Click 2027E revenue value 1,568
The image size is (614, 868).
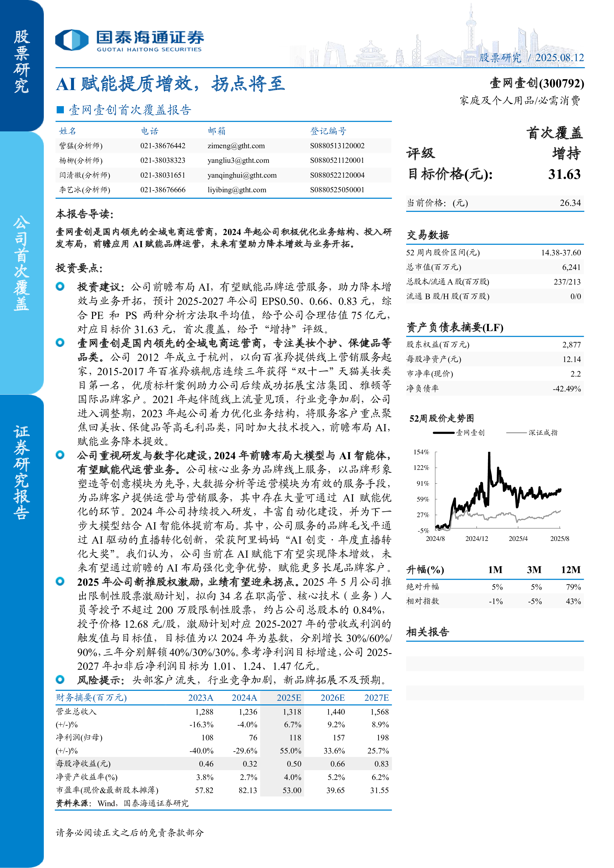click(380, 712)
